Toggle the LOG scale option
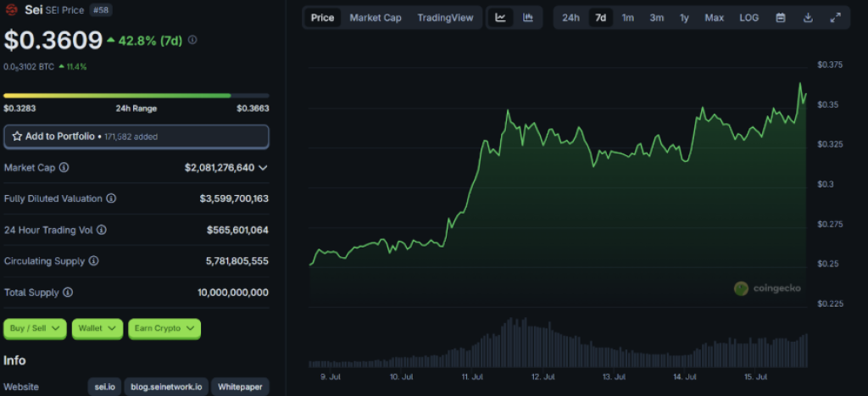868x396 pixels. tap(749, 18)
